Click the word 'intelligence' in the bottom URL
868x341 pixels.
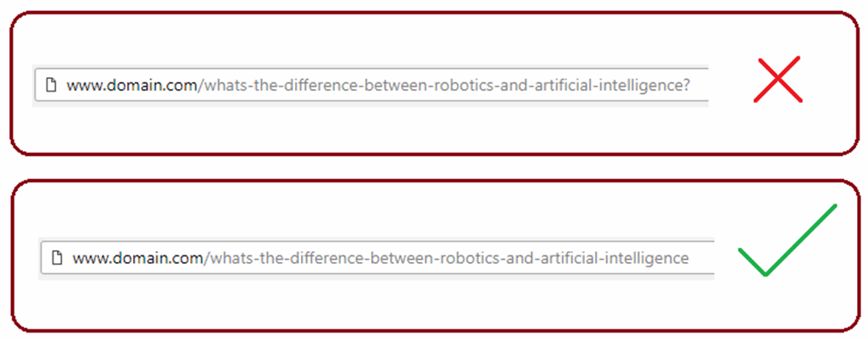point(647,259)
